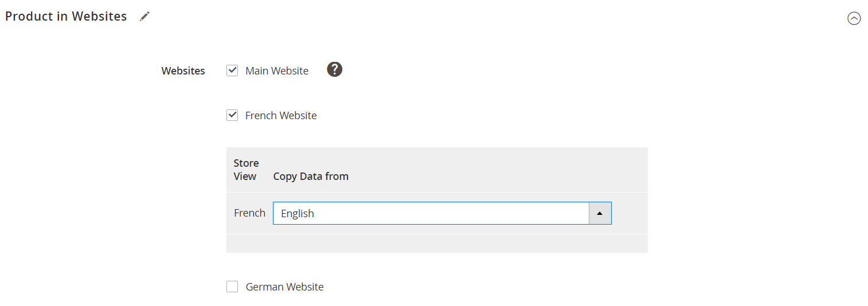
Task: Open the question mark help tooltip icon
Action: pyautogui.click(x=335, y=69)
